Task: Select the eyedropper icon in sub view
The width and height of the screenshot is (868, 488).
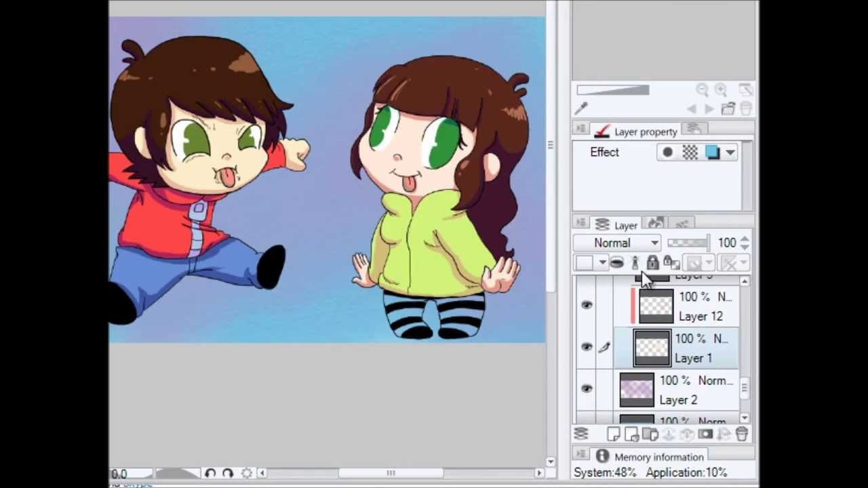Action: pos(581,108)
